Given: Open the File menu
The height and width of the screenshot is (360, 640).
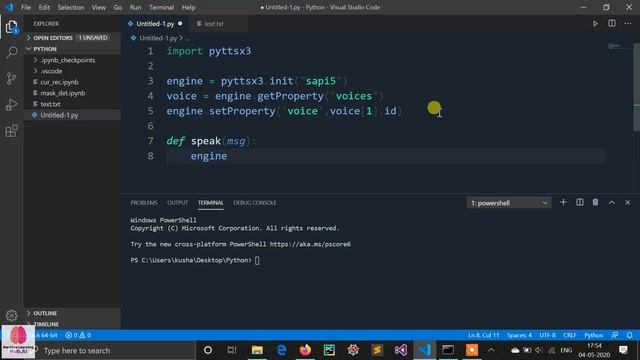Looking at the screenshot, I should tap(26, 7).
